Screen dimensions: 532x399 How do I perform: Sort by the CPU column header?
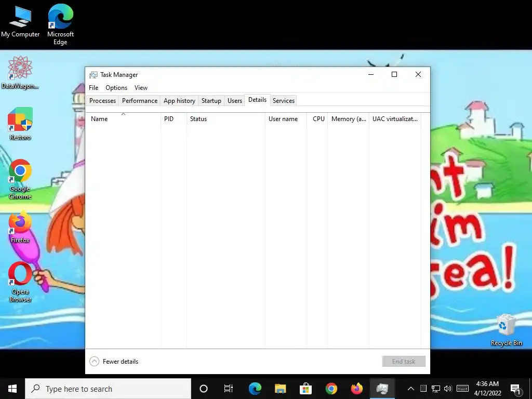[x=317, y=119]
